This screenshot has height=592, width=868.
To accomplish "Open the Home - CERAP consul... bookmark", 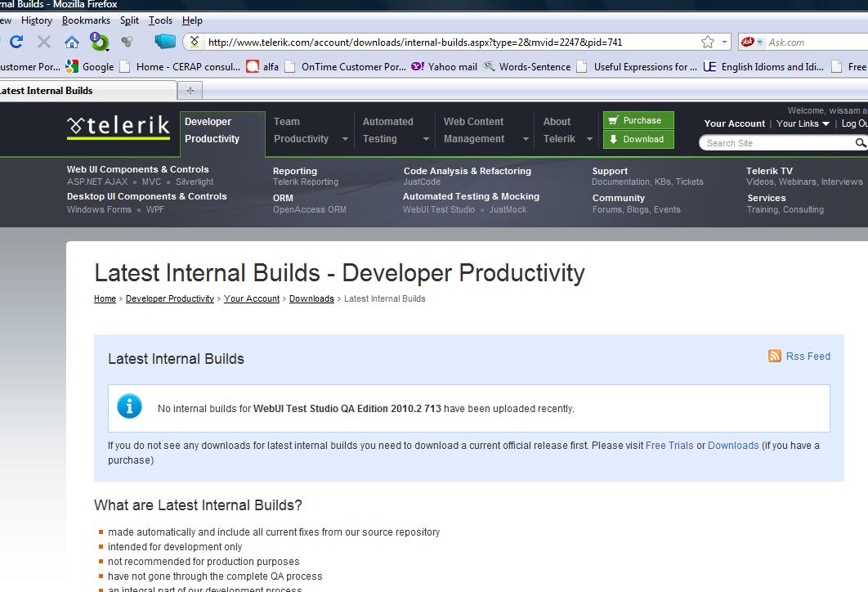I will [180, 67].
